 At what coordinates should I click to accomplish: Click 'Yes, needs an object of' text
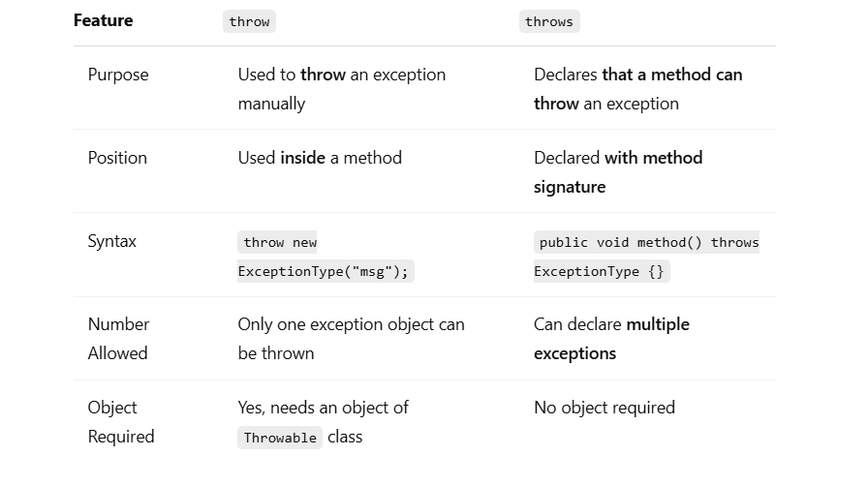tap(324, 408)
